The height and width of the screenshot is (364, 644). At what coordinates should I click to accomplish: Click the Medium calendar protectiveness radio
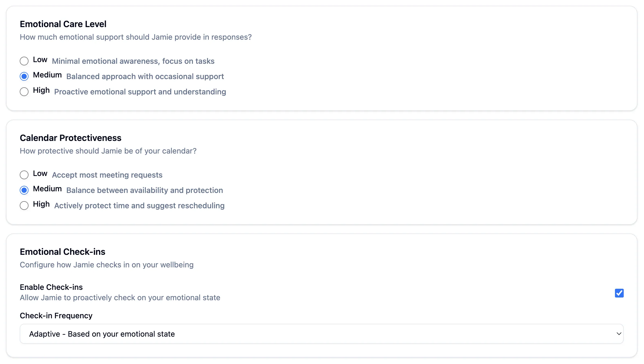point(24,190)
